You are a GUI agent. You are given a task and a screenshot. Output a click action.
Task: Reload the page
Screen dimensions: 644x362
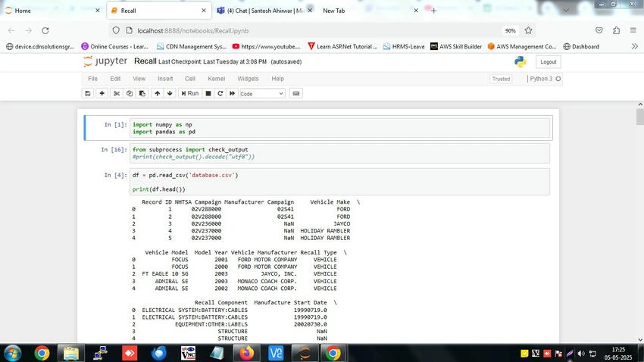(45, 30)
